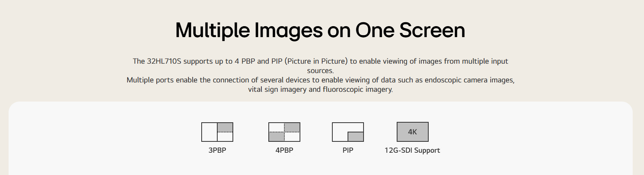
Task: Click the word sources. in the description
Action: pos(320,71)
